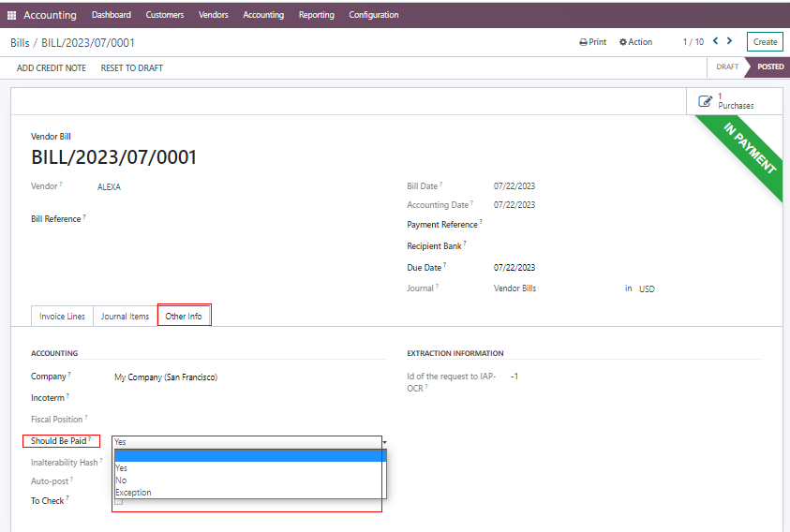Choose Exception from the dropdown list
Image resolution: width=790 pixels, height=532 pixels.
(133, 493)
